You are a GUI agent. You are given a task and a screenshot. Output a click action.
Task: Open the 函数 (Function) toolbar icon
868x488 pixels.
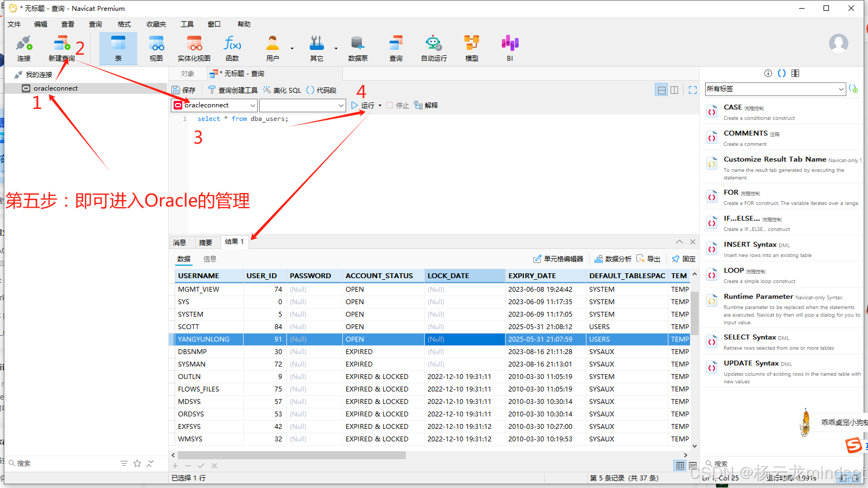[x=232, y=48]
